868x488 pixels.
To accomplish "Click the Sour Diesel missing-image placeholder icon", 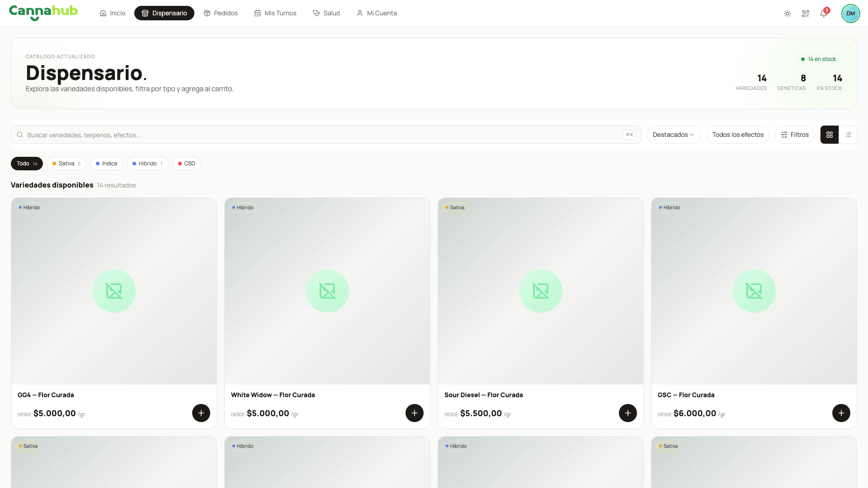I will tap(541, 291).
